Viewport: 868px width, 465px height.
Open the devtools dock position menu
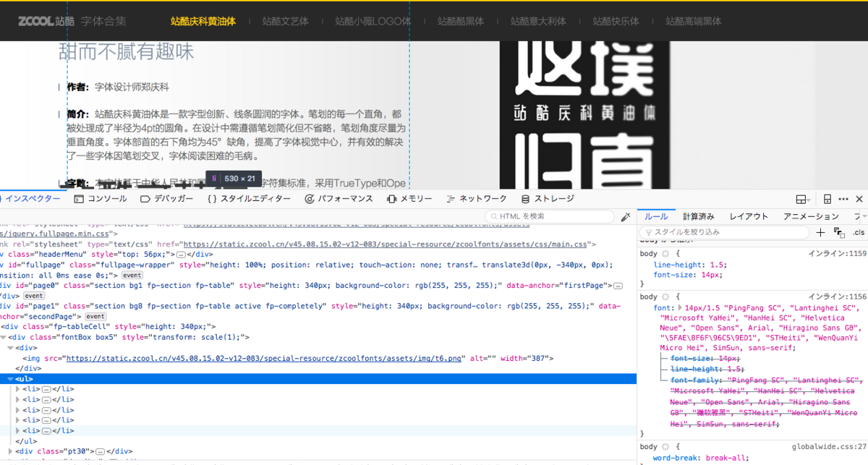point(802,199)
